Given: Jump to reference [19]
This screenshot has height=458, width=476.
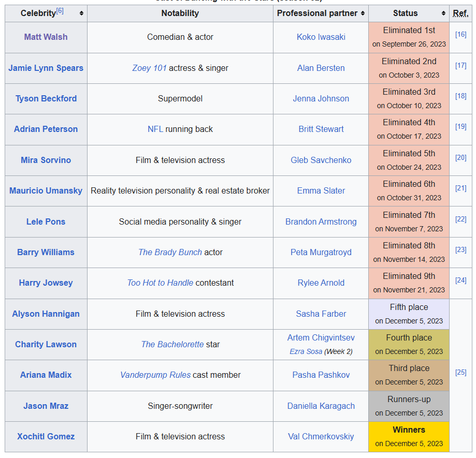Looking at the screenshot, I should [x=460, y=127].
